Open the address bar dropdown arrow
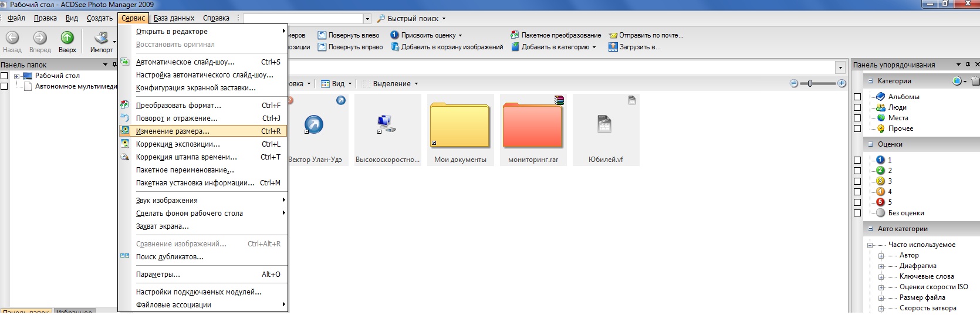The width and height of the screenshot is (980, 315). [841, 67]
